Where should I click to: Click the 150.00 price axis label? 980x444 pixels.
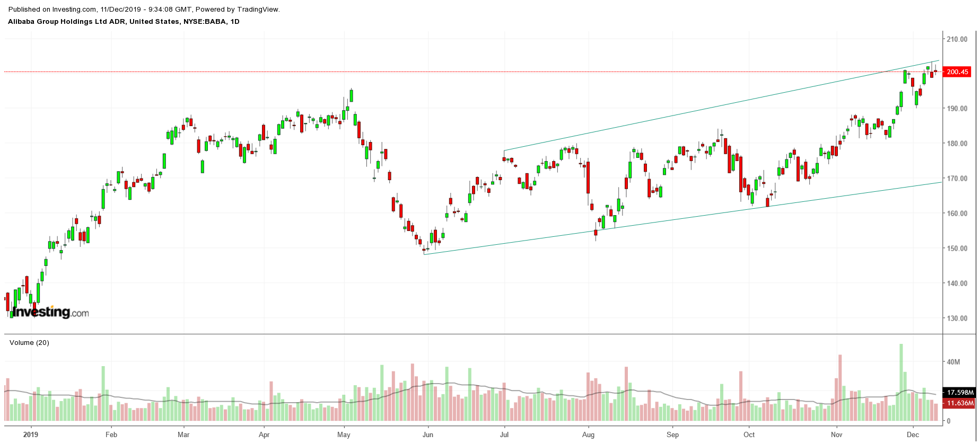coord(957,248)
